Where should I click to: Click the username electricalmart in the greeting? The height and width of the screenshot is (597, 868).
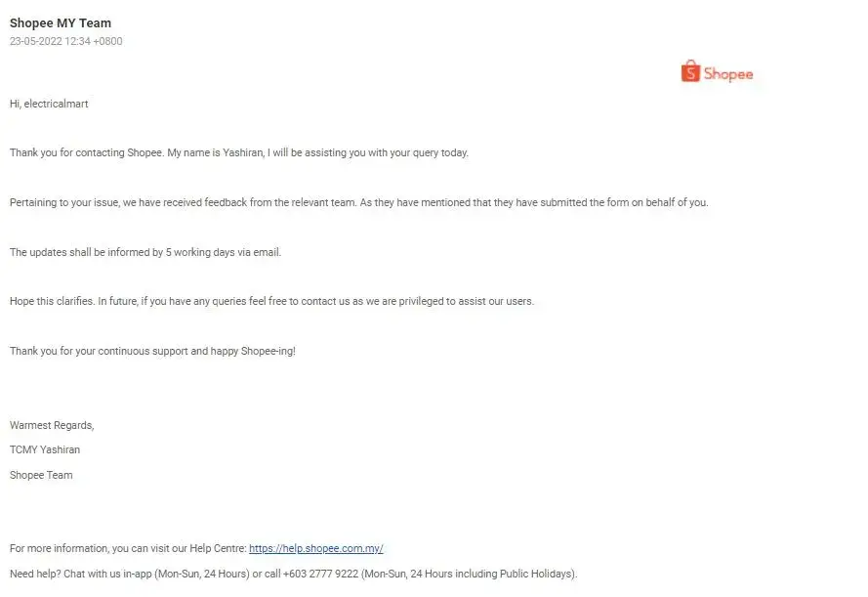click(58, 104)
